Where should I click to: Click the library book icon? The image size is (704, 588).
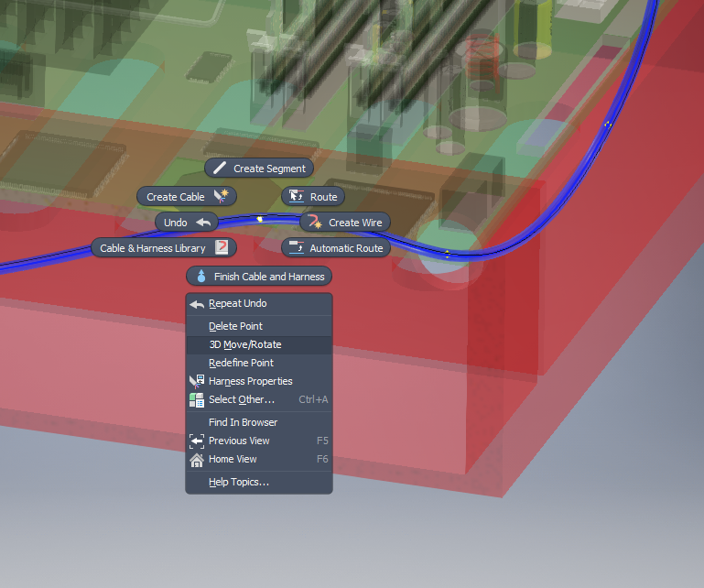[222, 247]
